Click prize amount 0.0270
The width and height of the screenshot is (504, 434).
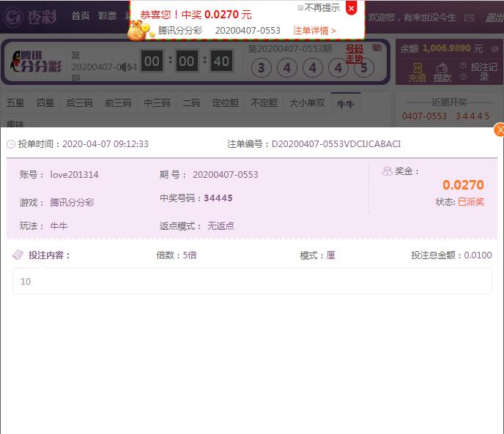[463, 185]
